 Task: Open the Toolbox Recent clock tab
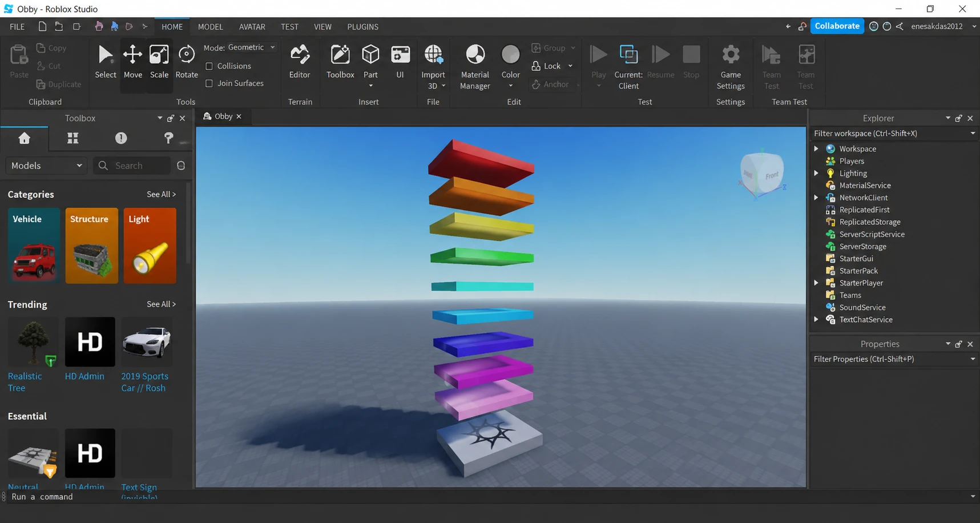121,138
